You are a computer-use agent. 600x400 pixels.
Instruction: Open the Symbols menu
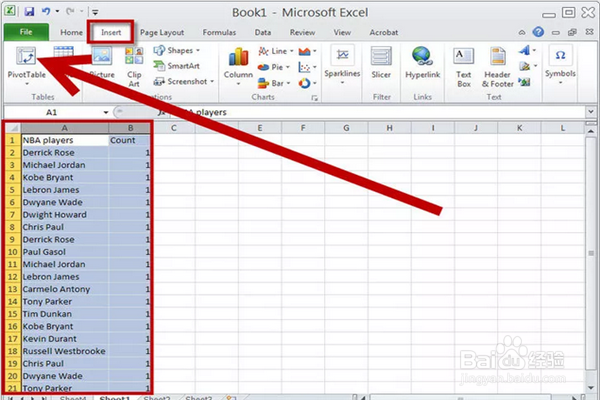[x=560, y=65]
